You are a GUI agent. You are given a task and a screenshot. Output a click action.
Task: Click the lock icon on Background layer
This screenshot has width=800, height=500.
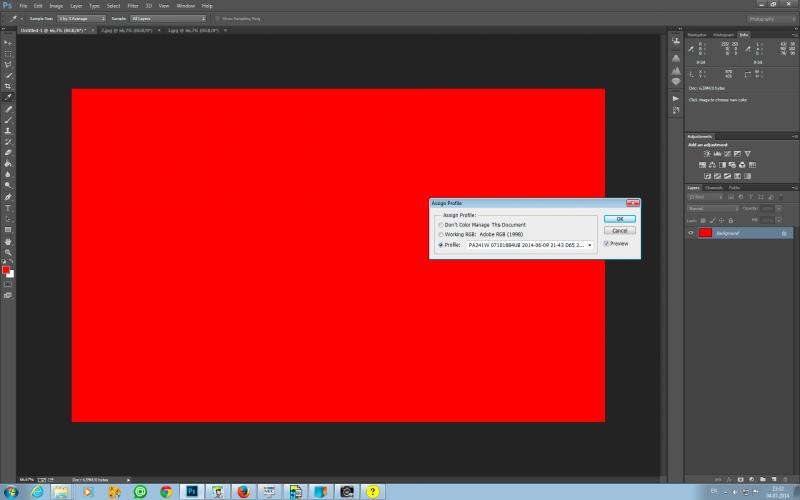click(x=784, y=233)
